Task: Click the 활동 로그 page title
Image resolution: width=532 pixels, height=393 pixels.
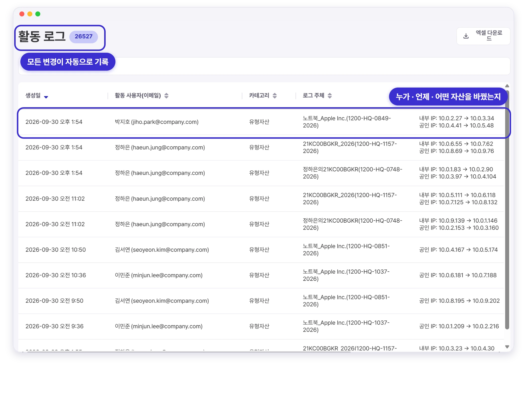Action: pos(42,37)
